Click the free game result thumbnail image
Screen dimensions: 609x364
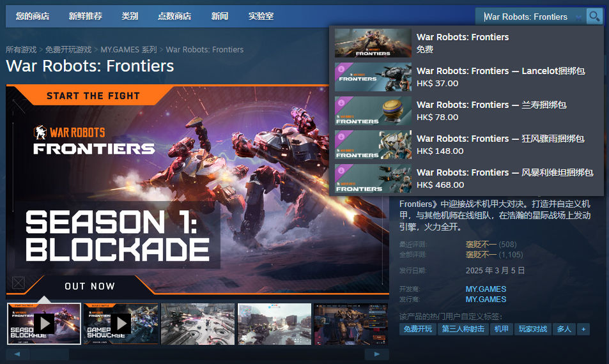[x=373, y=43]
